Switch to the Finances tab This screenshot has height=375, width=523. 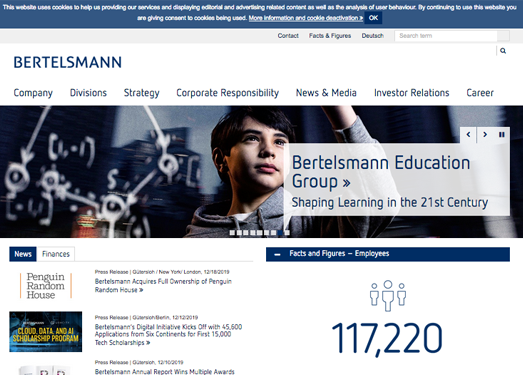[x=56, y=254]
